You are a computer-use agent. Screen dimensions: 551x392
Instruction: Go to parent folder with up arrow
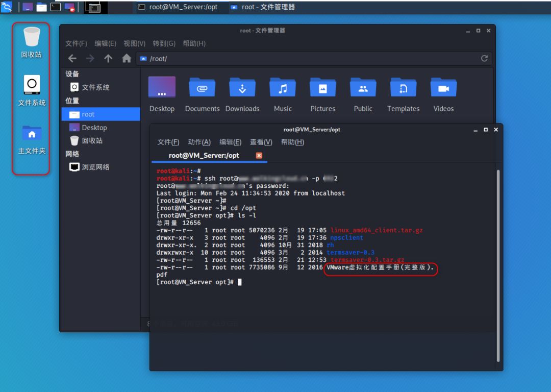(108, 58)
